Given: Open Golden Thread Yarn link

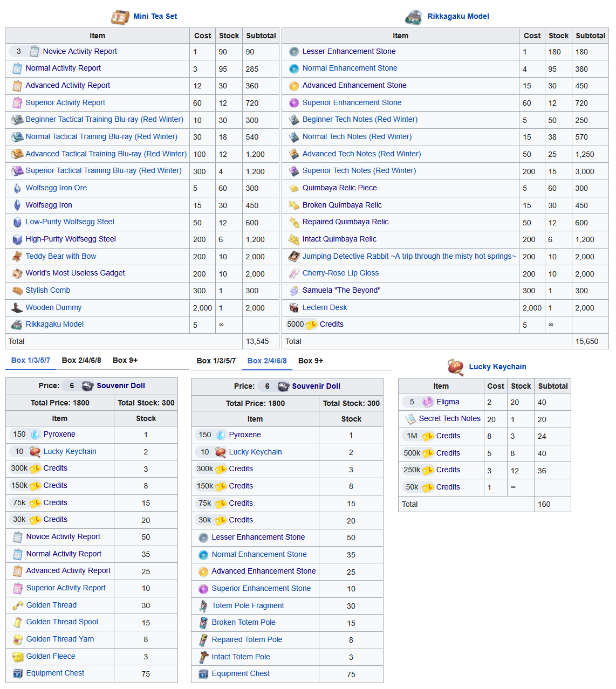Looking at the screenshot, I should (x=60, y=639).
